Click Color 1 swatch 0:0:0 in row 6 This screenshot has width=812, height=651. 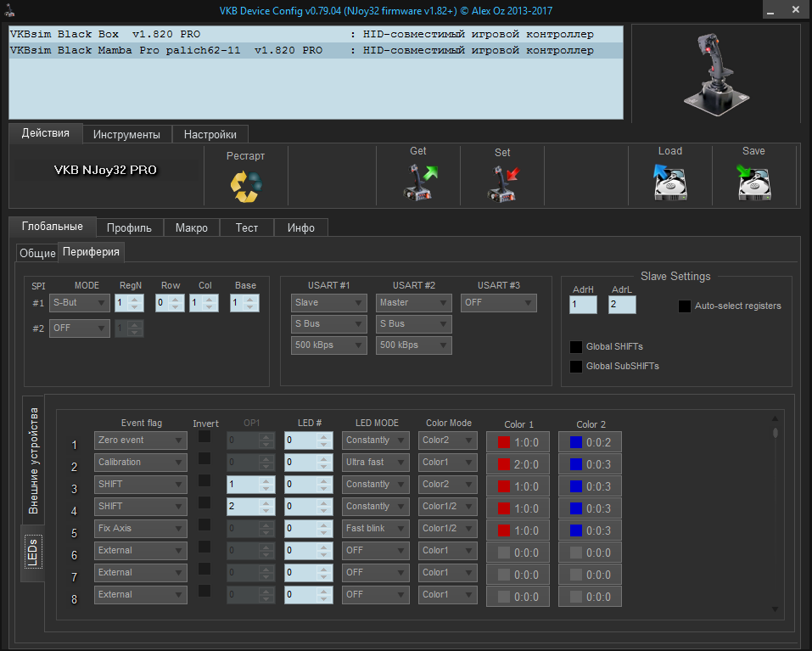click(518, 553)
